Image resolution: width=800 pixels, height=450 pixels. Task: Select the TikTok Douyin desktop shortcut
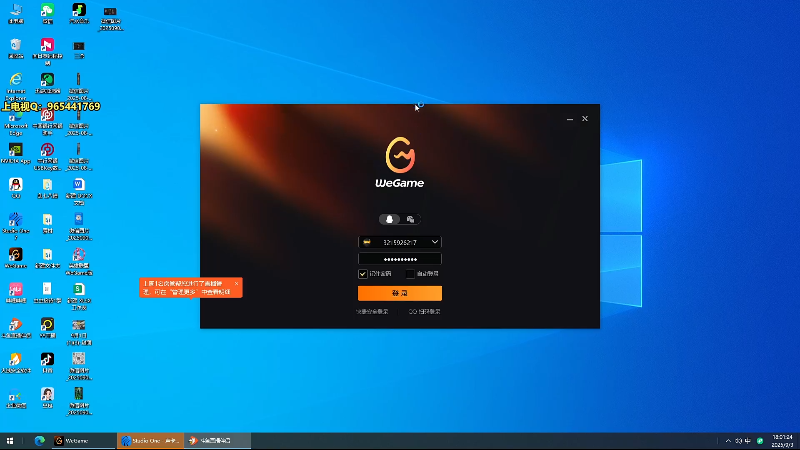click(x=47, y=362)
